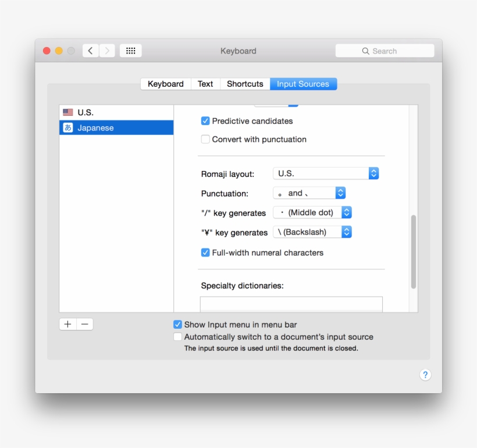This screenshot has width=477, height=448.
Task: Enable automatic switch to document's input source
Action: (177, 336)
